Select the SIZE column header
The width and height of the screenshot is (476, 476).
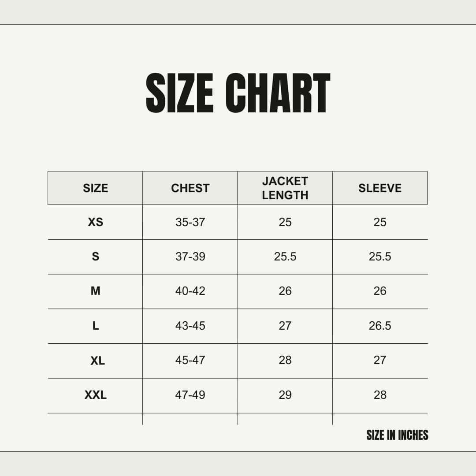pyautogui.click(x=95, y=188)
